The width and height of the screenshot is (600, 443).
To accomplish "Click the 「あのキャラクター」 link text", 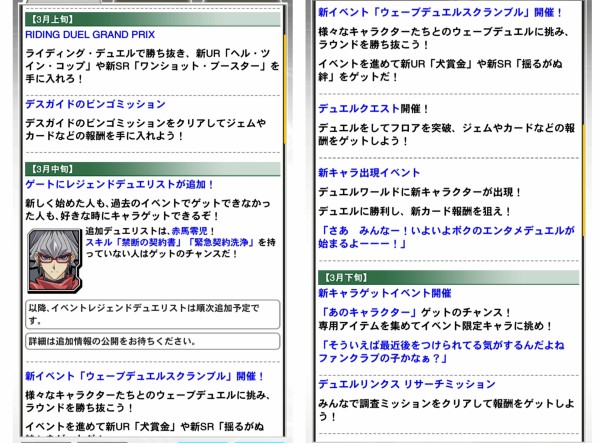I will pos(368,313).
